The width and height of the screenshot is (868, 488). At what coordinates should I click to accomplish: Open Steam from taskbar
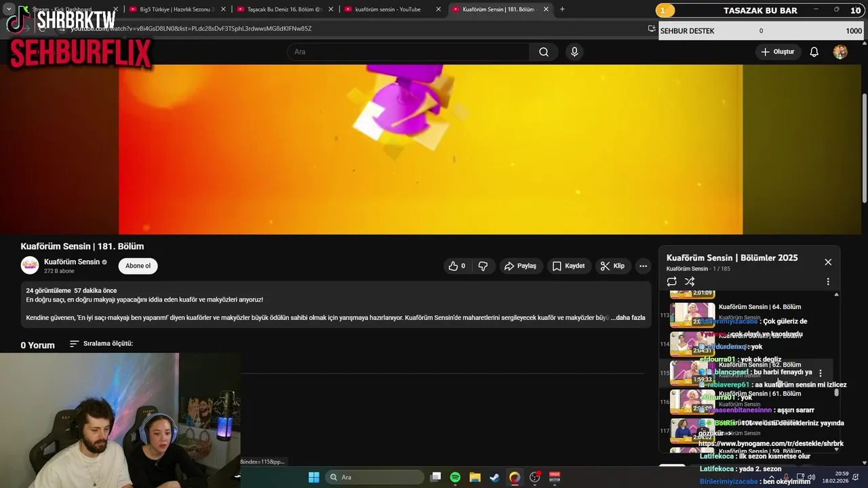tap(494, 477)
